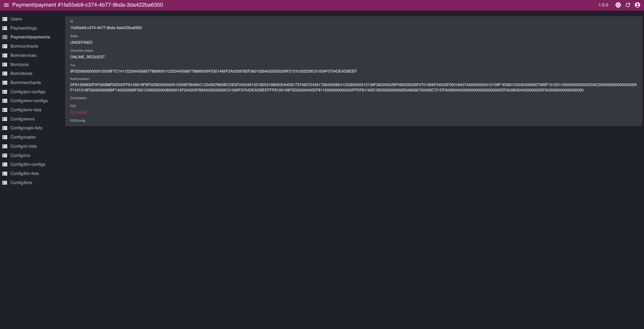Follow the POI 6369 link
Image resolution: width=644 pixels, height=329 pixels.
pos(78,112)
